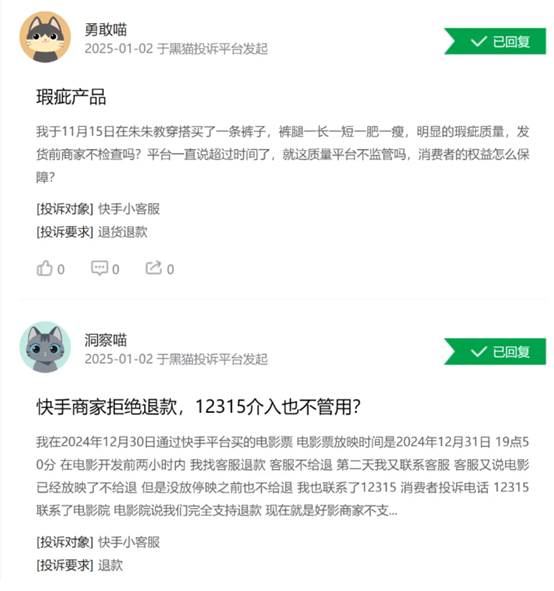Click 退款 request in second complaint
The height and width of the screenshot is (591, 554).
110,565
